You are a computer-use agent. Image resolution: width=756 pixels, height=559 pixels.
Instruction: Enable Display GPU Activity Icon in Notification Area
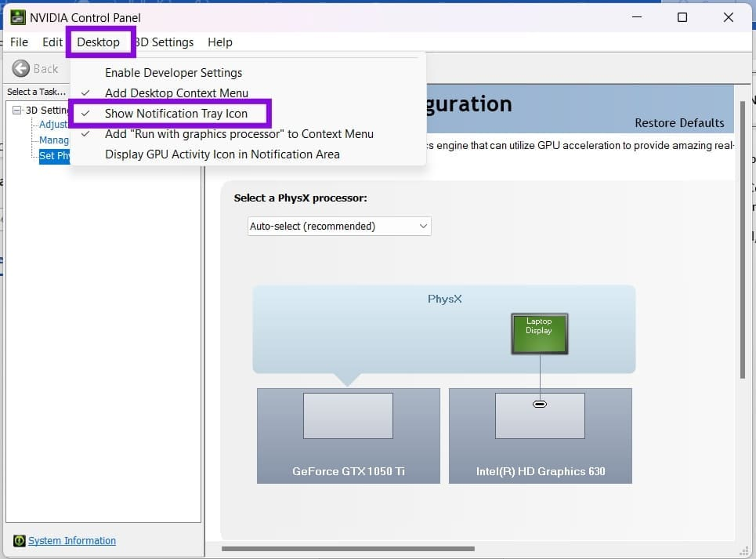click(248, 154)
